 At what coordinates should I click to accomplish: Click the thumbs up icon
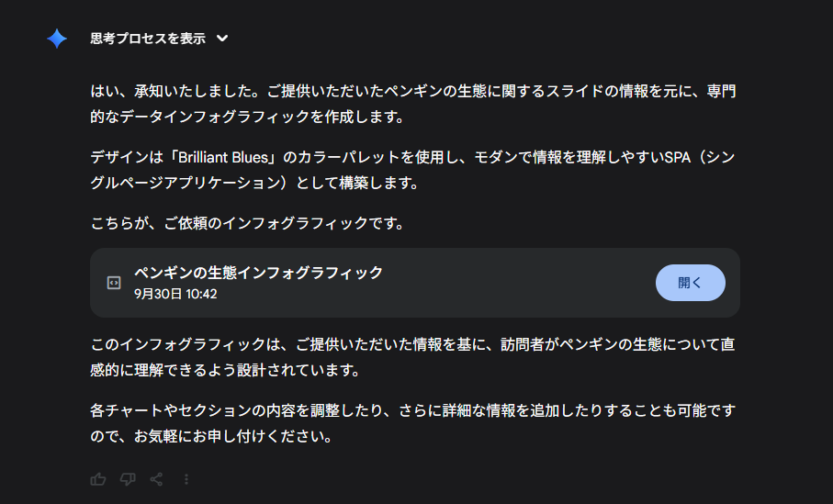coord(98,479)
